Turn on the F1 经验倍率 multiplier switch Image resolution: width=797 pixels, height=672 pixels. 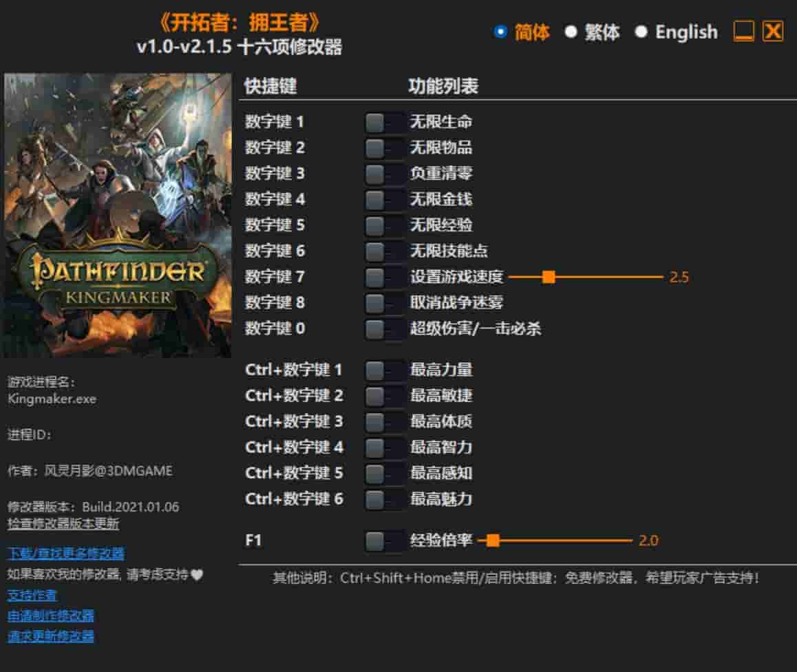[x=383, y=540]
